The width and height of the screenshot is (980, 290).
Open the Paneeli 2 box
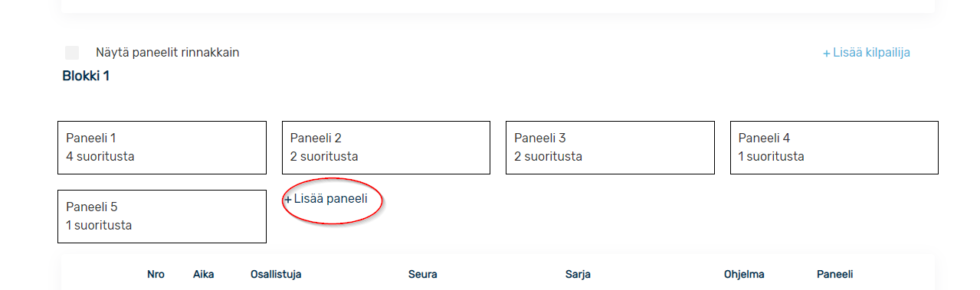(x=386, y=148)
